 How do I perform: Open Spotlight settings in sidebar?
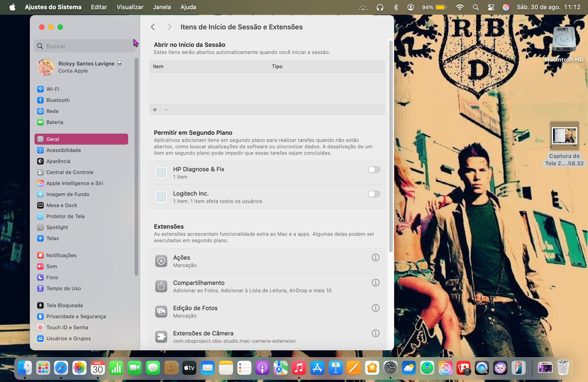57,227
